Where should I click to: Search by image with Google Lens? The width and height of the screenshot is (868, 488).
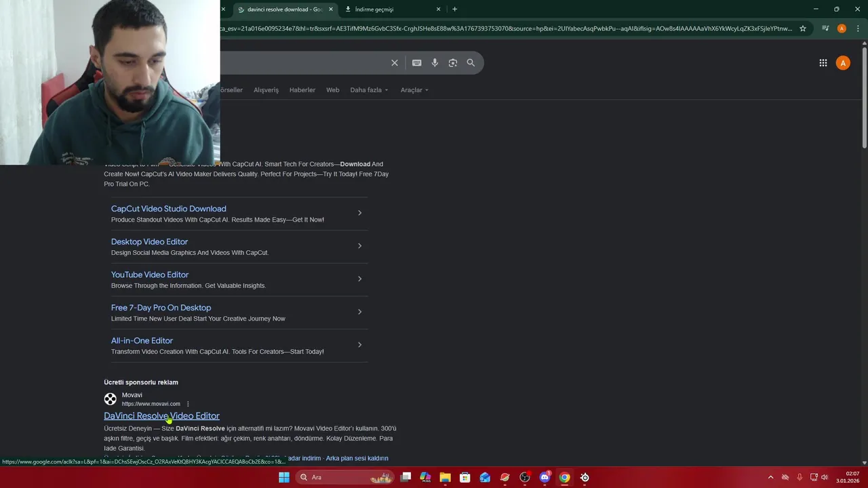tap(453, 63)
